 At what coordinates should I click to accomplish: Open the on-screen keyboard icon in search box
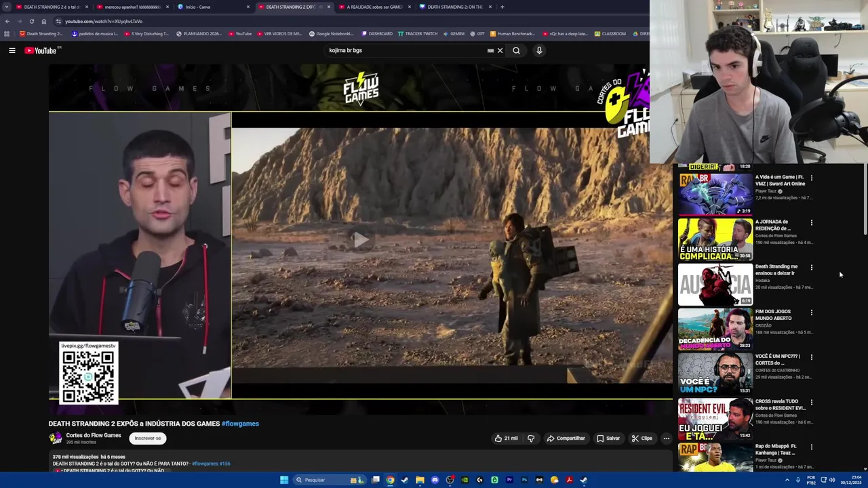(490, 50)
